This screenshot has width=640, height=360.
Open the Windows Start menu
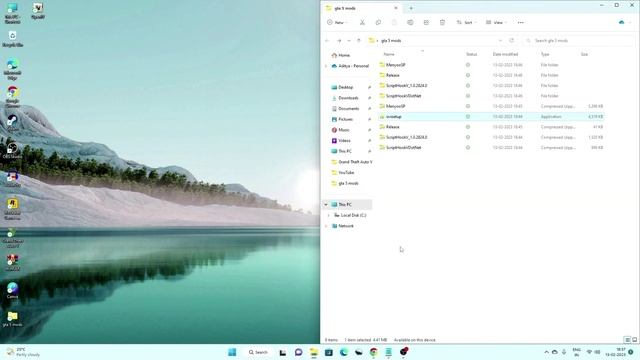(x=232, y=352)
